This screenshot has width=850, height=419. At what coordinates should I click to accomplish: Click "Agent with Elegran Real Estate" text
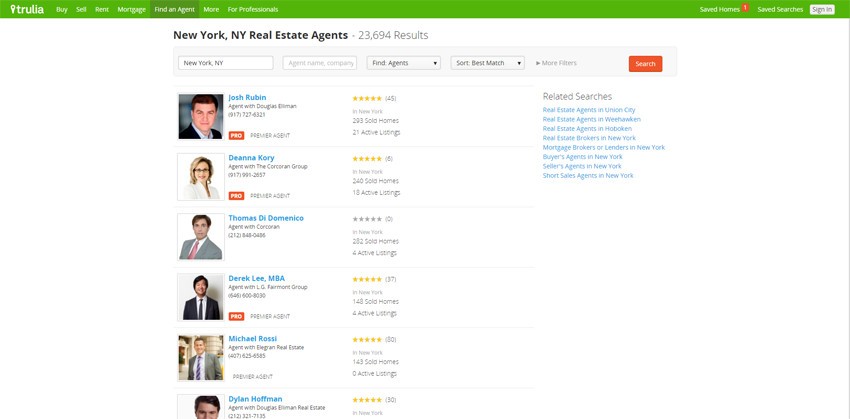pyautogui.click(x=266, y=347)
